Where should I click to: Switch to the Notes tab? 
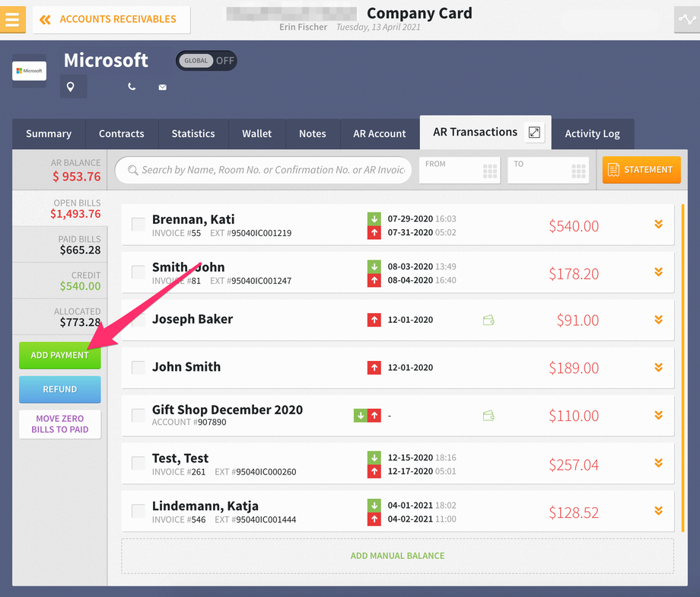(x=313, y=133)
